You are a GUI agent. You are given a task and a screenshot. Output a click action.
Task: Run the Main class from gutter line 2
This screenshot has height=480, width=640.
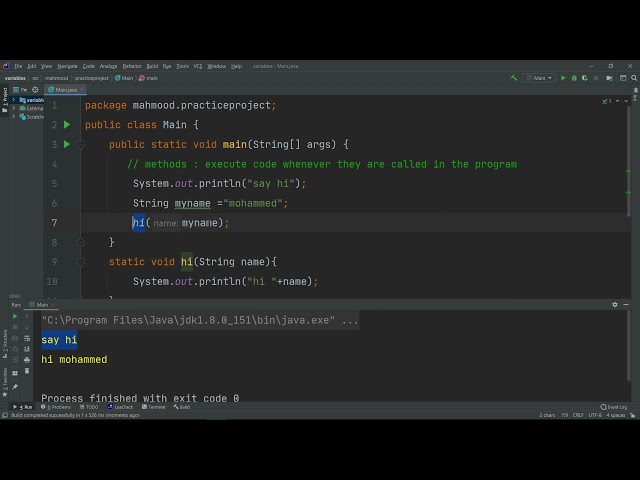tap(67, 124)
